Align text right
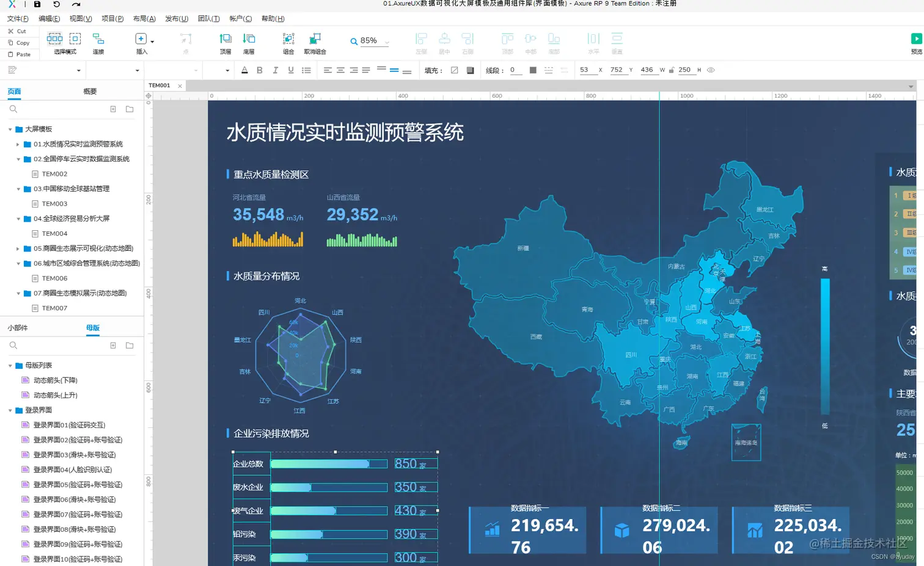 coord(353,70)
